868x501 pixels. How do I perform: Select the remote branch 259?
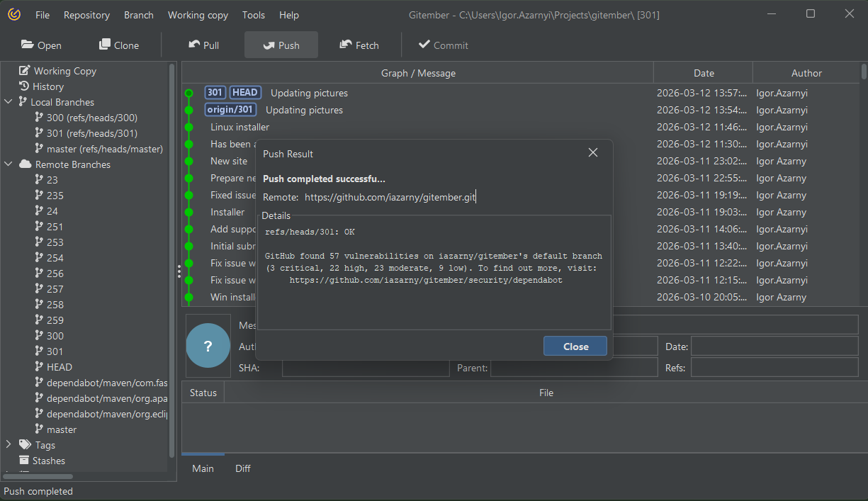[55, 320]
